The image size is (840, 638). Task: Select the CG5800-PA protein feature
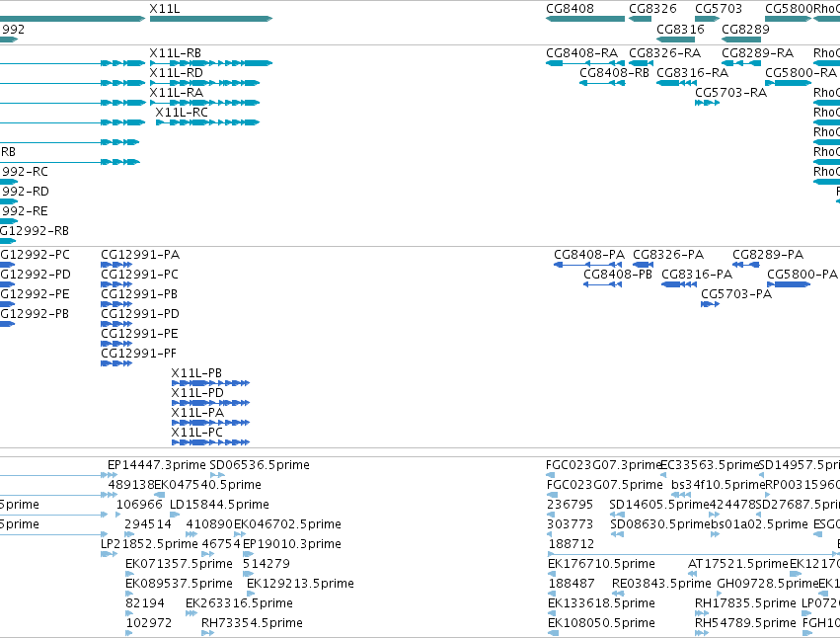tap(789, 284)
